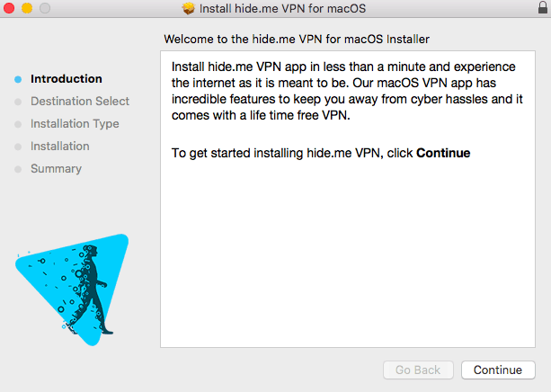The width and height of the screenshot is (551, 392).
Task: Click the Summary step bullet
Action: [18, 169]
